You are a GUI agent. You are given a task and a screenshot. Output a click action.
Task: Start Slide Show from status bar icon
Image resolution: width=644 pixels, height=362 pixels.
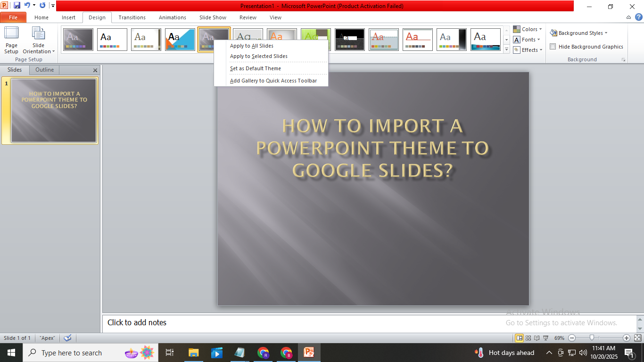[x=545, y=338]
